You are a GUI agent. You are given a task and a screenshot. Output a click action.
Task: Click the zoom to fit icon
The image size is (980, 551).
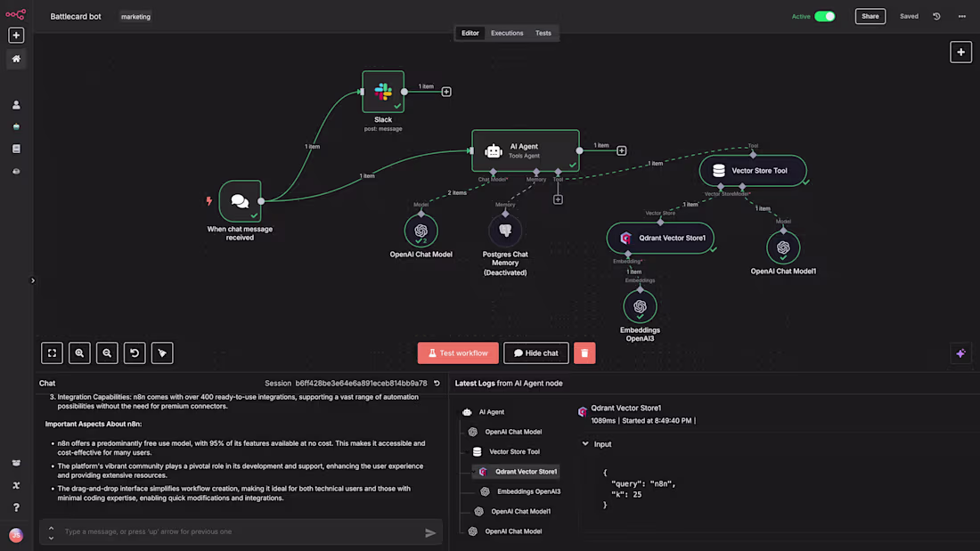[x=52, y=352]
